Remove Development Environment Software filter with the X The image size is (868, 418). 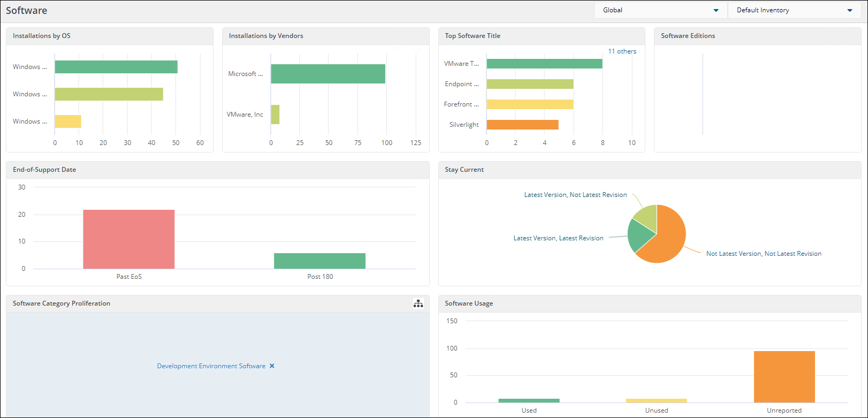tap(272, 366)
